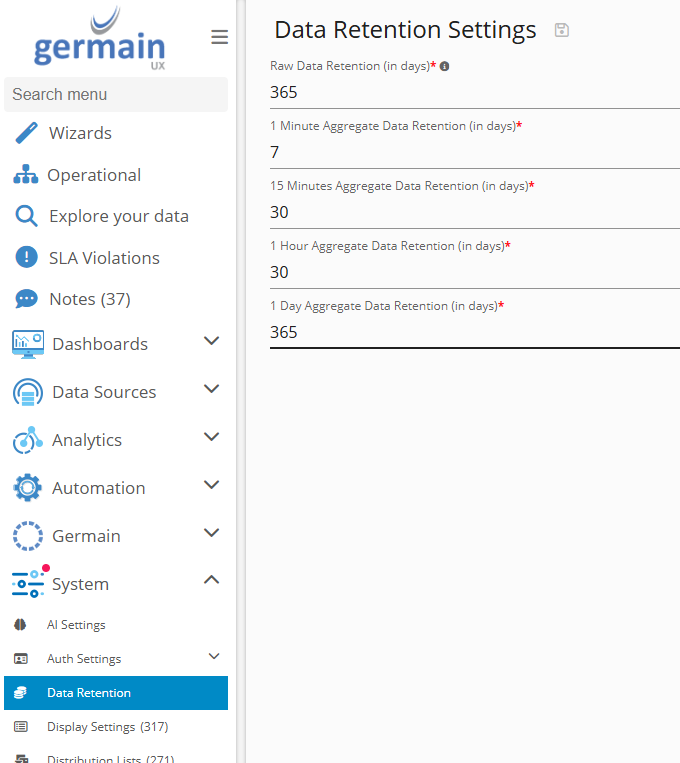
Task: Toggle the hamburger menu icon
Action: pos(219,38)
